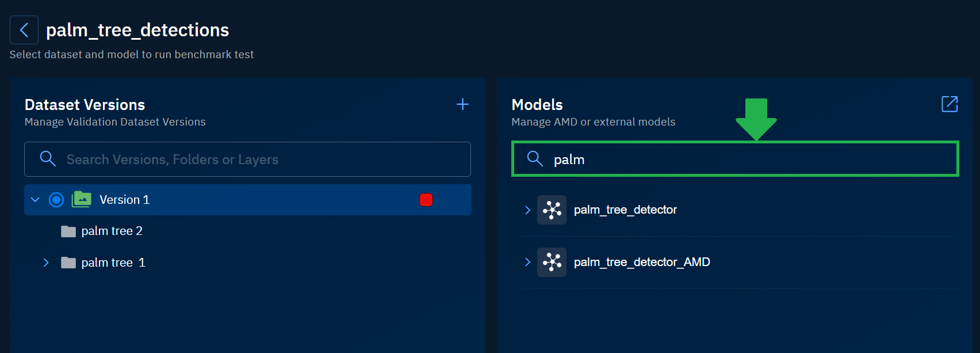
Task: Select the Version 1 radio button
Action: tap(56, 200)
